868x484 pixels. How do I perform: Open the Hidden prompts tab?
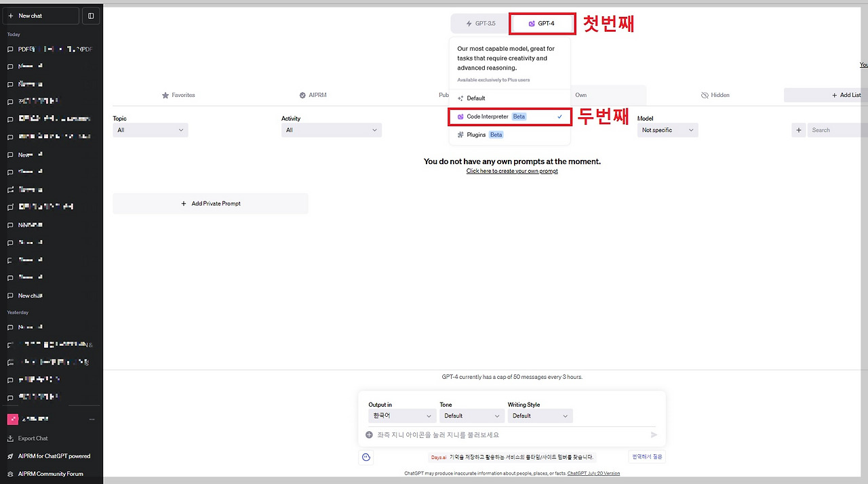(x=715, y=96)
